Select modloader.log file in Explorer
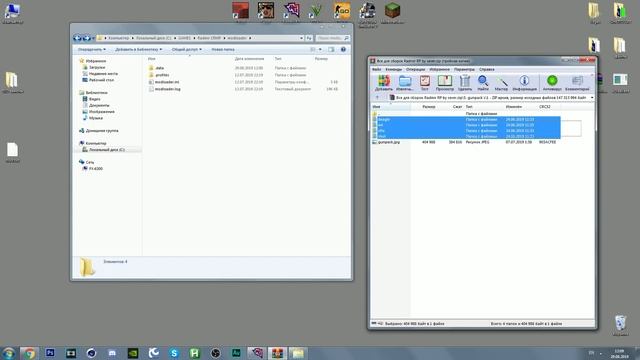Viewport: 640px width, 360px height. tap(164, 89)
